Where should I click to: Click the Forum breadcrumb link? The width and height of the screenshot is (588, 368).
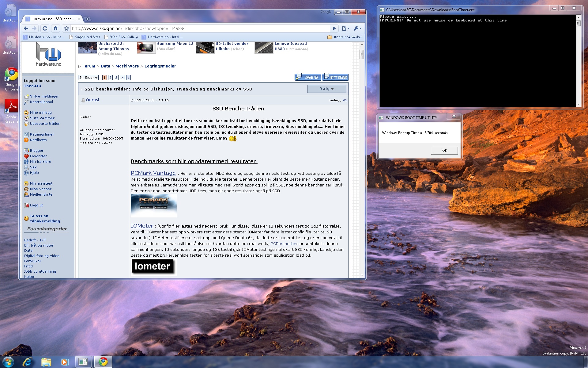(89, 66)
